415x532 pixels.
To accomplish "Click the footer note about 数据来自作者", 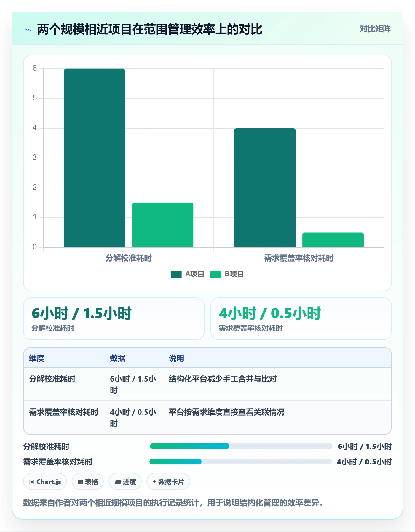I will pos(174,503).
